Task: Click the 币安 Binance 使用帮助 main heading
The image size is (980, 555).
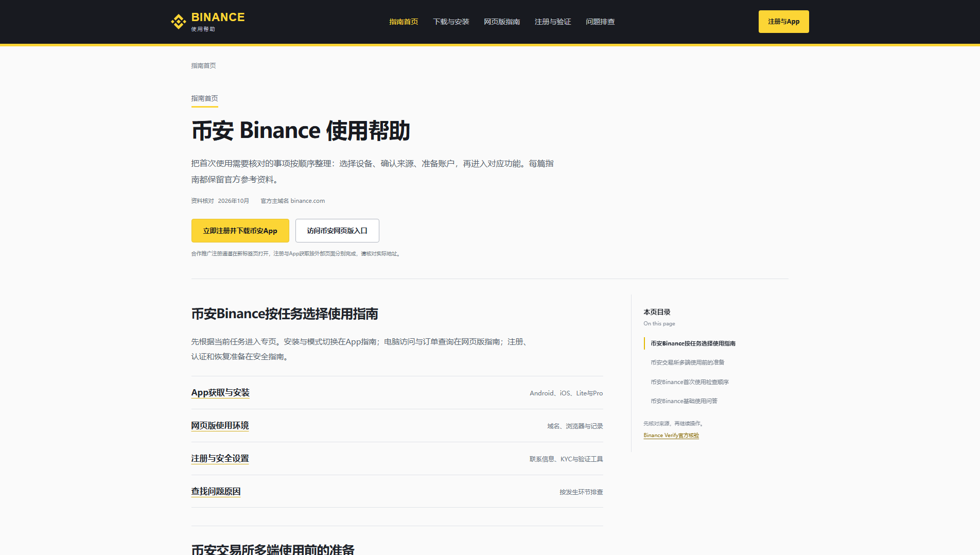Action: click(x=301, y=131)
